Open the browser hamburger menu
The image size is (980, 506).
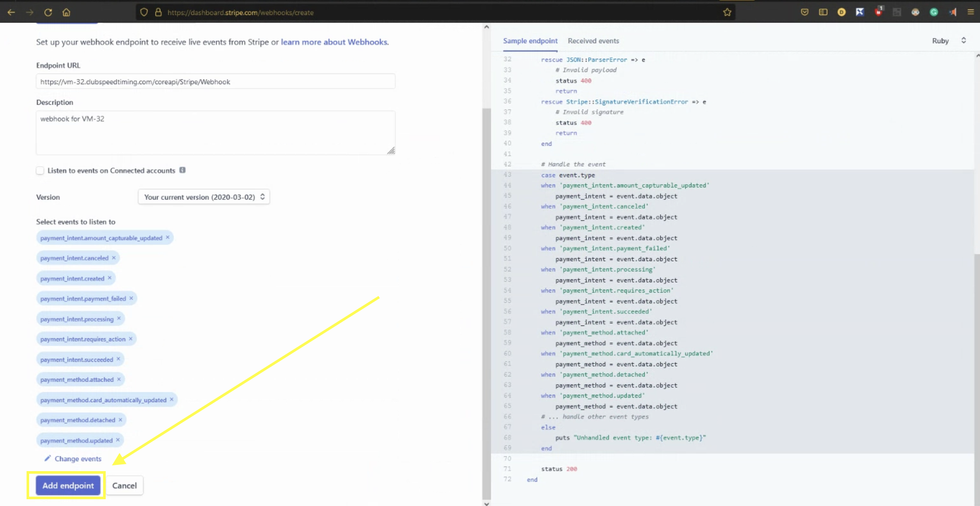tap(971, 12)
